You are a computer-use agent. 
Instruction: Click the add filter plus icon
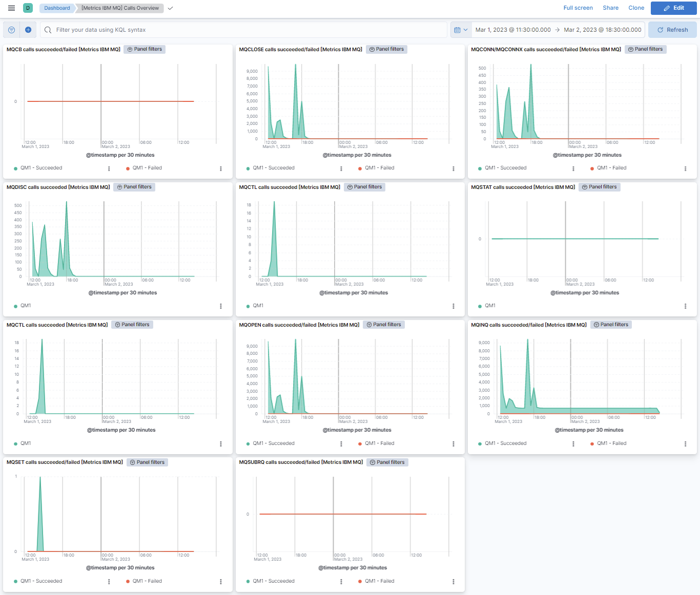pos(28,30)
